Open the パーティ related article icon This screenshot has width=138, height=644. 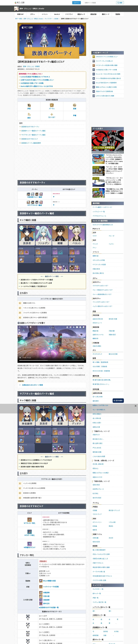(52, 105)
